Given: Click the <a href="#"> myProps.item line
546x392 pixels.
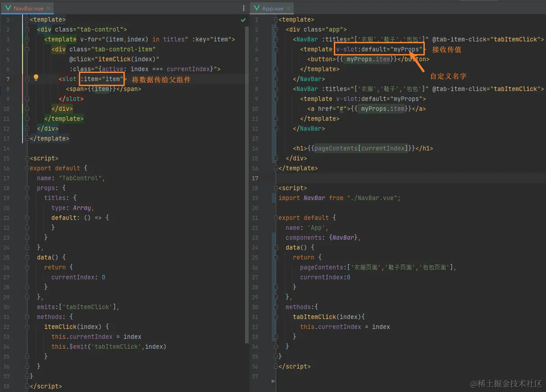Looking at the screenshot, I should 366,109.
